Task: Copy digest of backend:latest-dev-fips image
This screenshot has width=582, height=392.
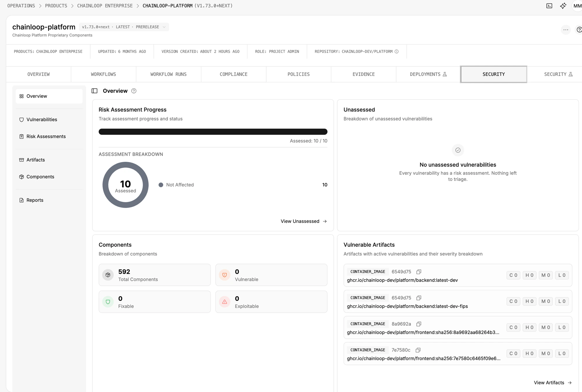Action: click(419, 298)
